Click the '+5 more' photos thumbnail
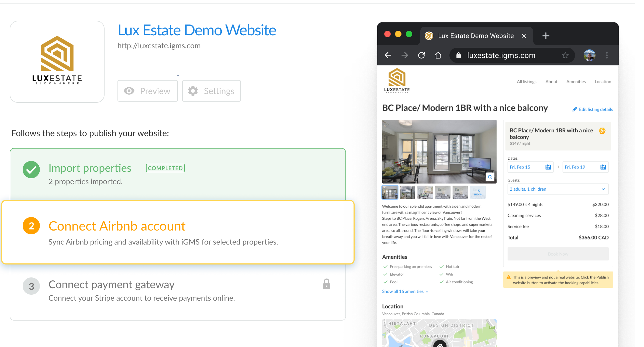The width and height of the screenshot is (644, 347). click(478, 192)
